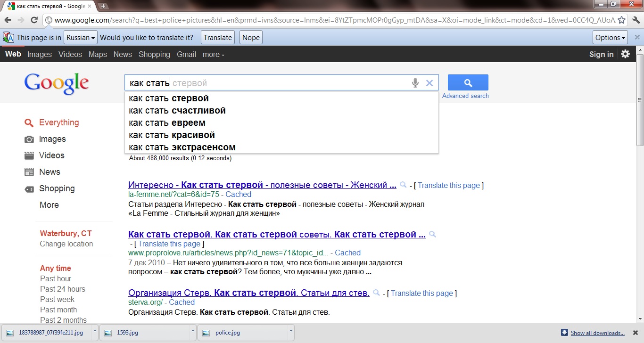Switch to Images in top navigation
The width and height of the screenshot is (644, 343).
pyautogui.click(x=40, y=54)
